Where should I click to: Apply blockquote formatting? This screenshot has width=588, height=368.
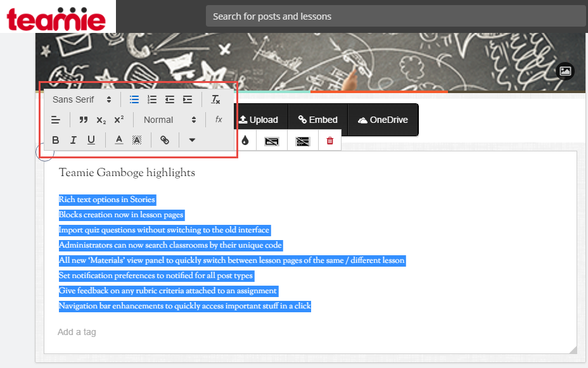click(x=83, y=120)
